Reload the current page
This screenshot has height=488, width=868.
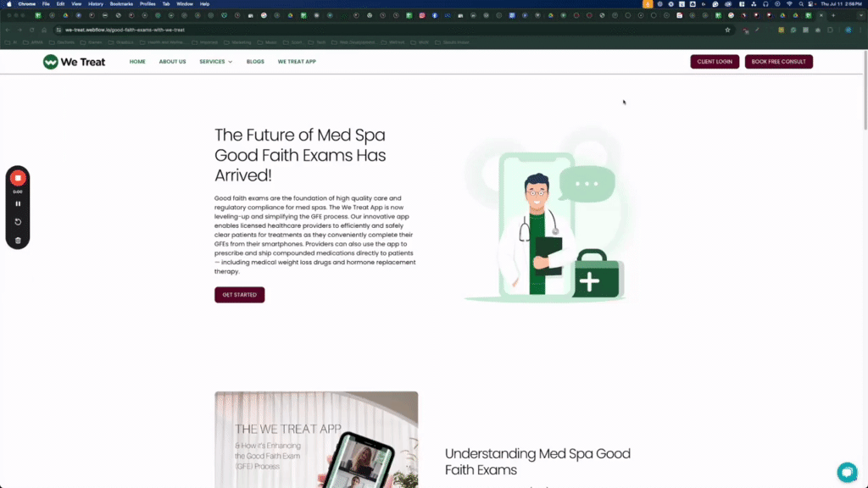point(31,30)
